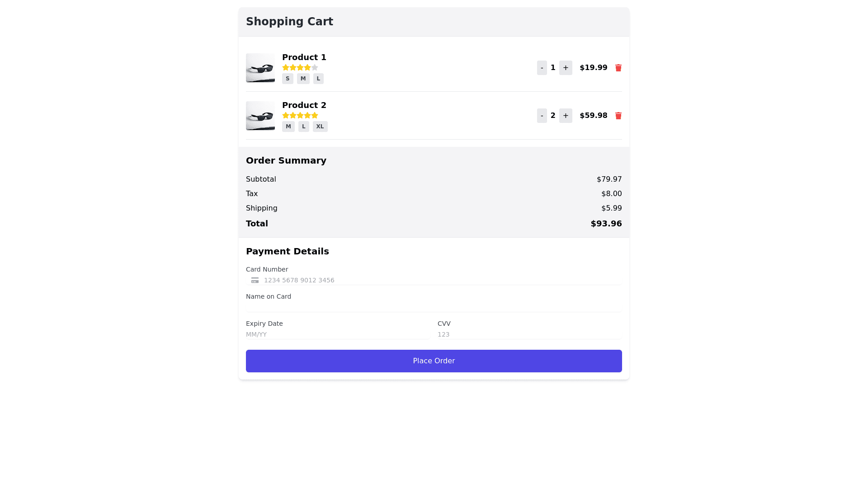
Task: Choose size L for Product 1
Action: point(318,79)
